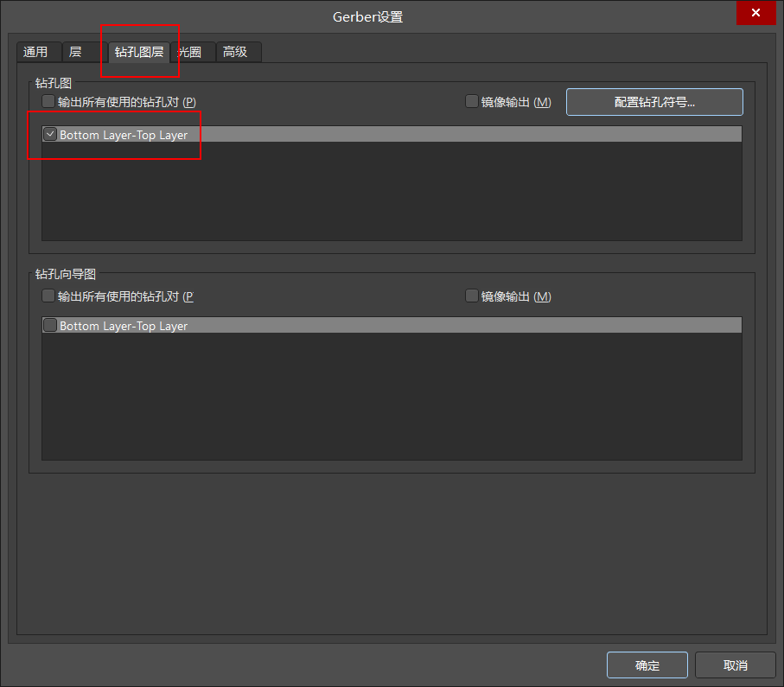Cancel the dialog with 取消
Viewport: 784px width, 687px height.
[x=735, y=665]
